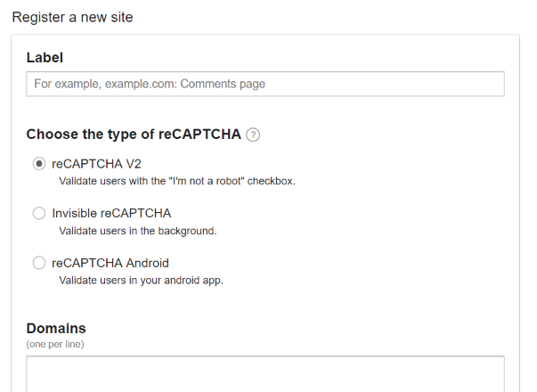Choose the Invisible reCAPTCHA radio button
537x392 pixels.
pos(38,214)
